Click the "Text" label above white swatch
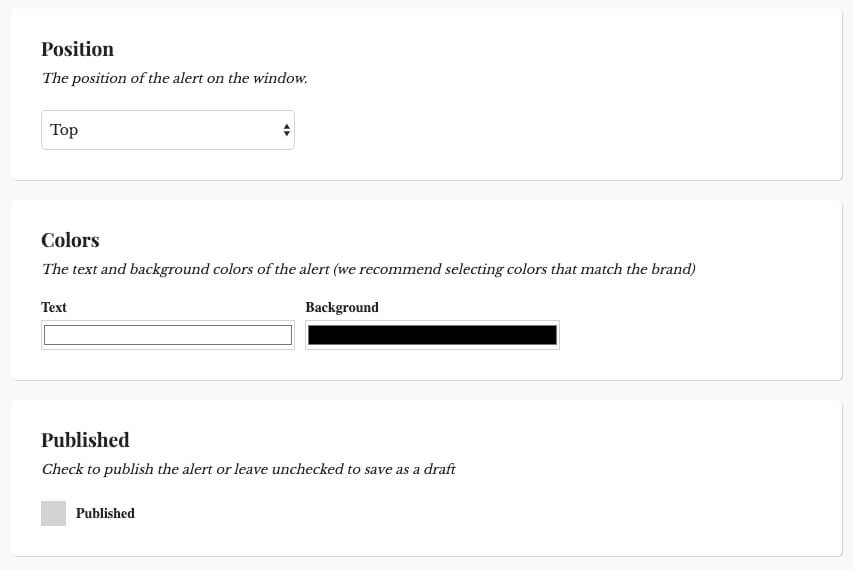This screenshot has height=570, width=853. [54, 307]
